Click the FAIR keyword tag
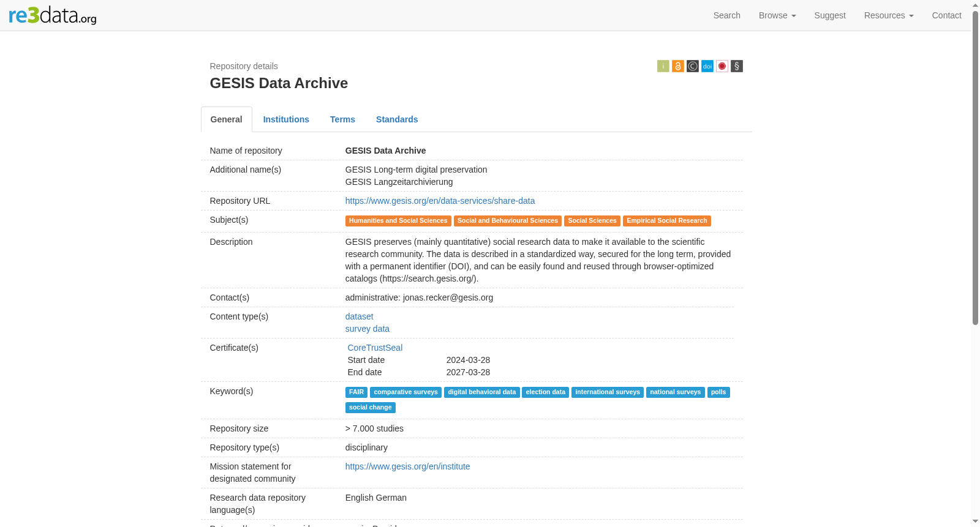The image size is (980, 527). pos(356,392)
